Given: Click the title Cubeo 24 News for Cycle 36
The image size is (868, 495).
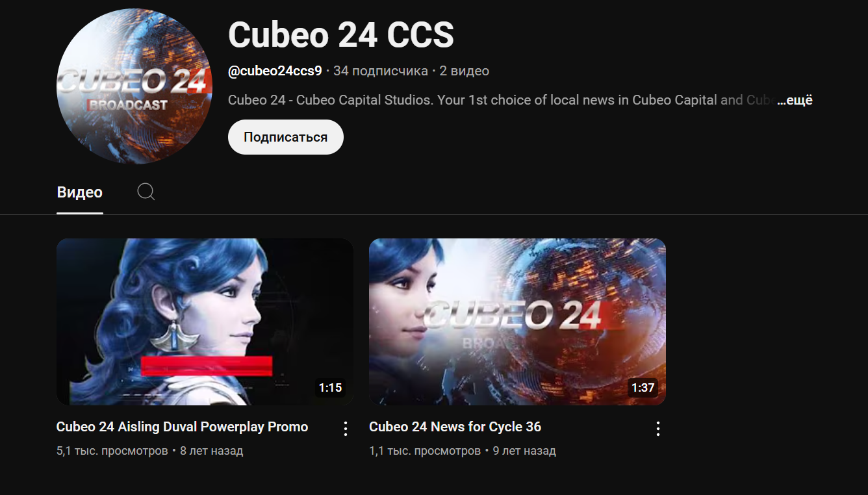Looking at the screenshot, I should (455, 427).
